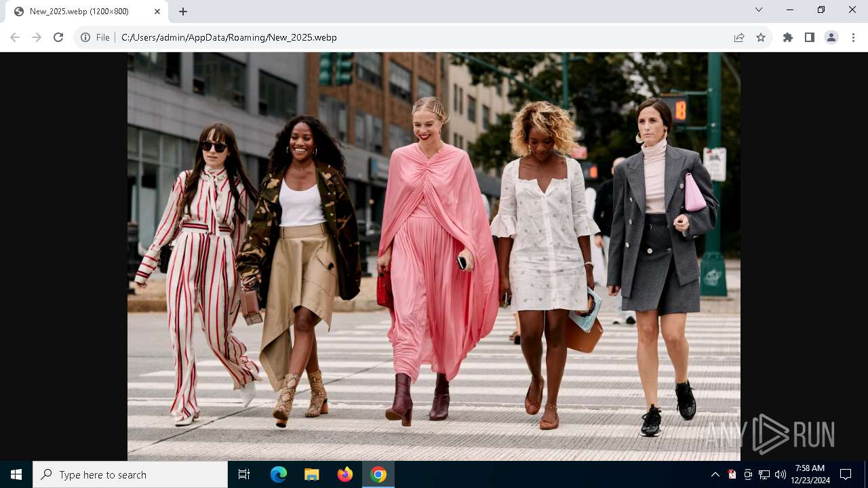This screenshot has width=868, height=488.
Task: Open the clock showing 7:58 AM
Action: click(810, 474)
